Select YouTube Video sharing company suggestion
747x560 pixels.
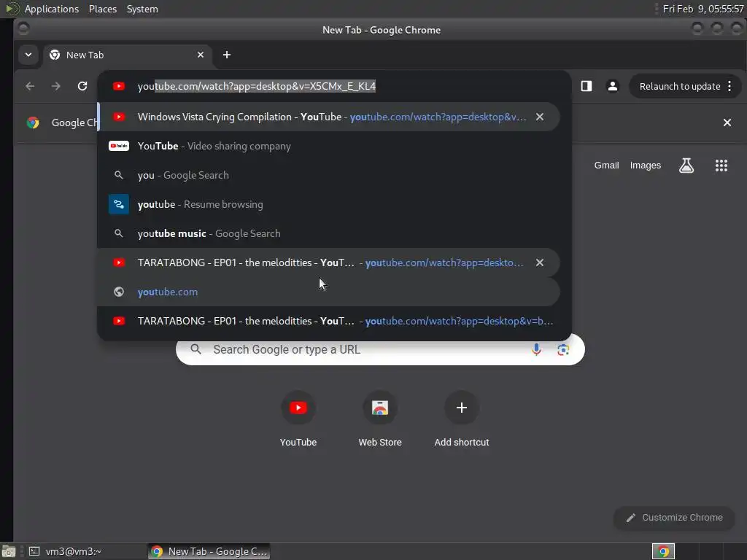(x=329, y=146)
